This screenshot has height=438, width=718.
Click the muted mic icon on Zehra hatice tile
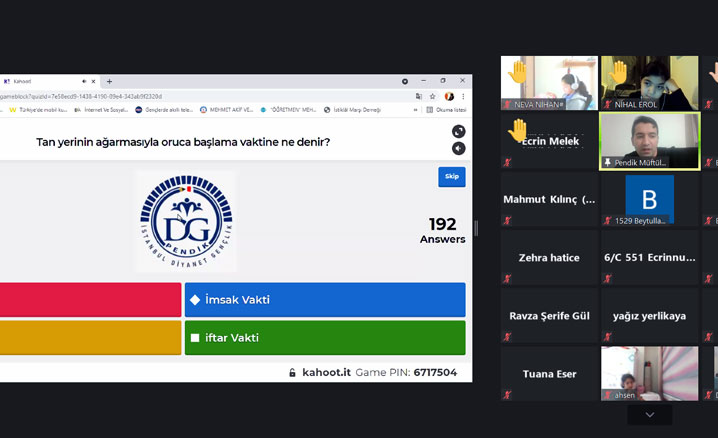(508, 279)
